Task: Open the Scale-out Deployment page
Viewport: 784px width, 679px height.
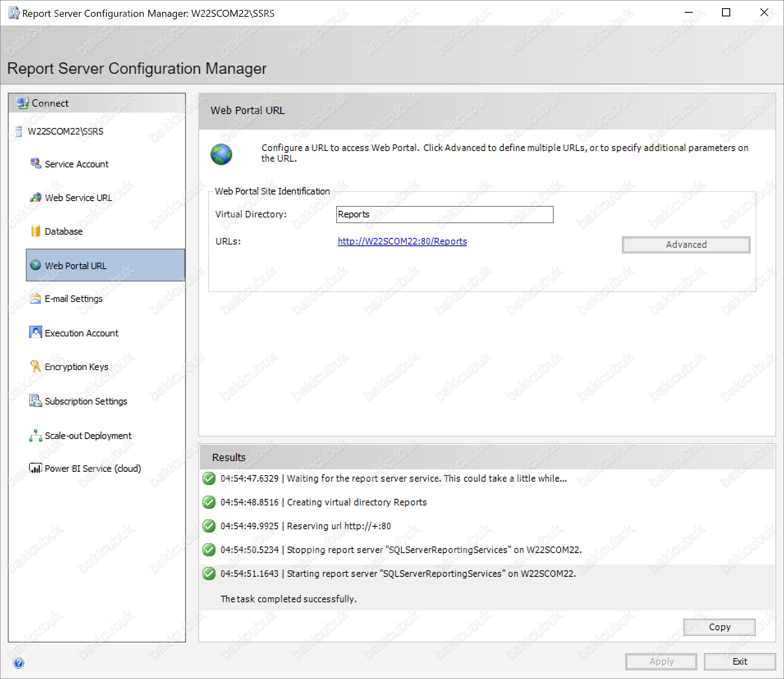Action: (88, 436)
